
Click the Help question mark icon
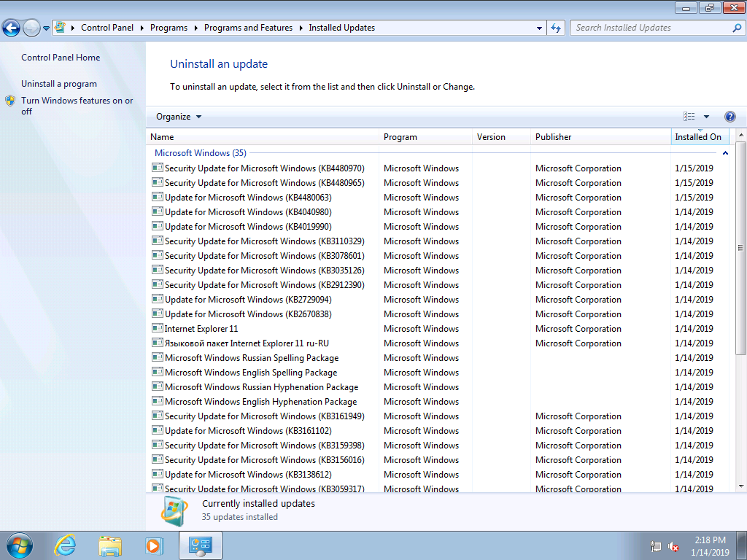pyautogui.click(x=729, y=117)
